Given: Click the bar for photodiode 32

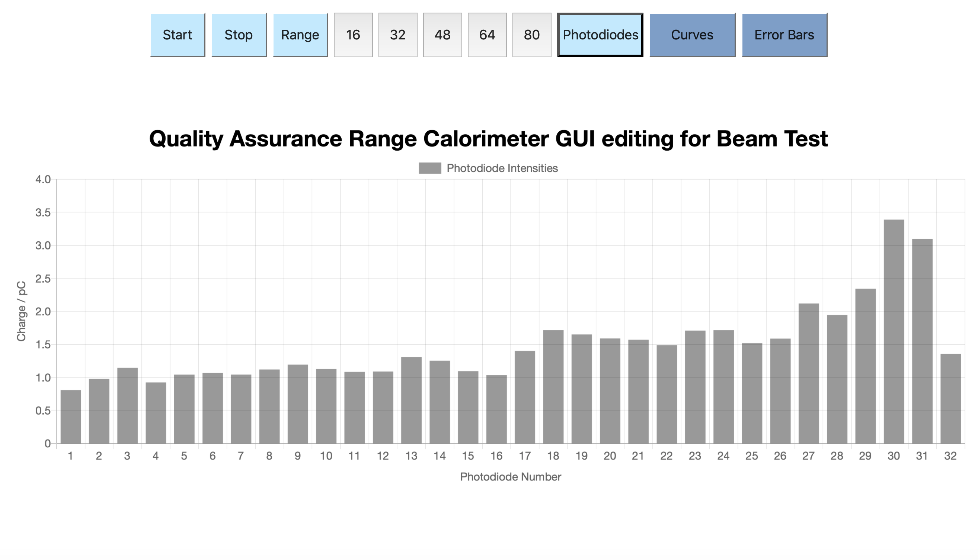Looking at the screenshot, I should (x=950, y=399).
